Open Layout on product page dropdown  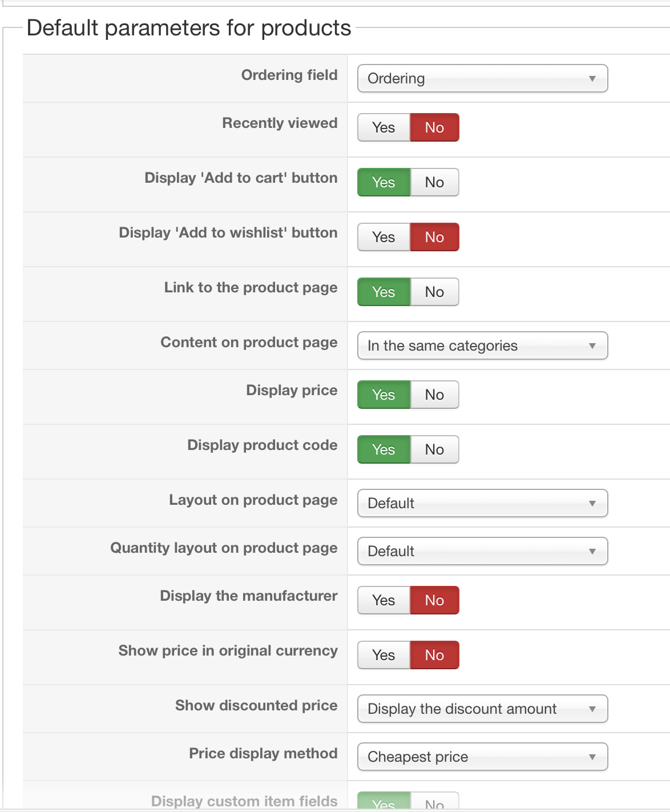[x=482, y=503]
